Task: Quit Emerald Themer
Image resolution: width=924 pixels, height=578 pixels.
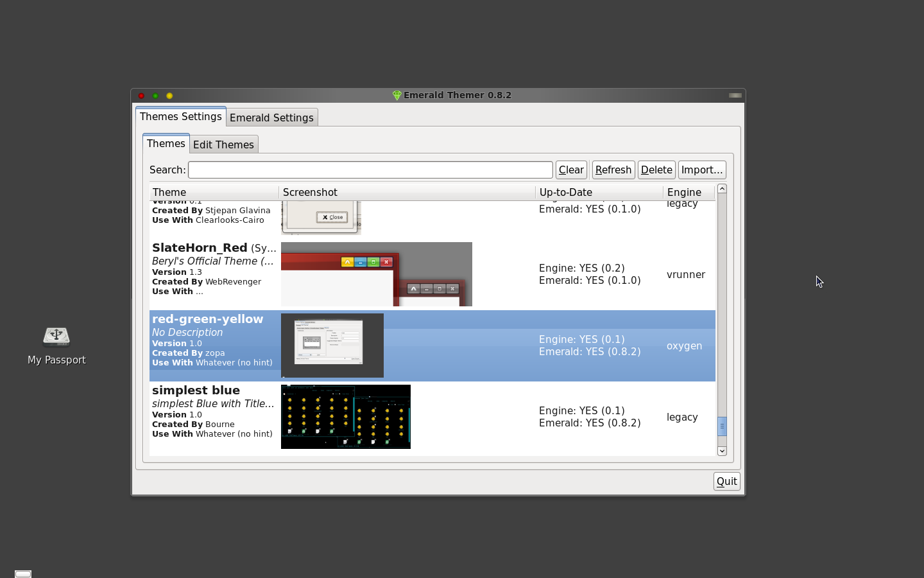Action: click(x=727, y=481)
